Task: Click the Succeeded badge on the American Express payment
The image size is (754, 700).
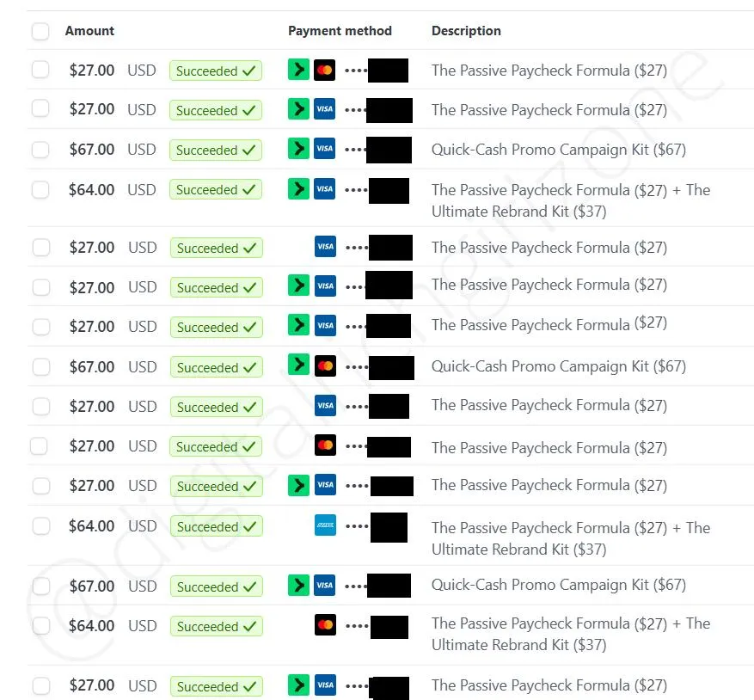Action: point(216,526)
